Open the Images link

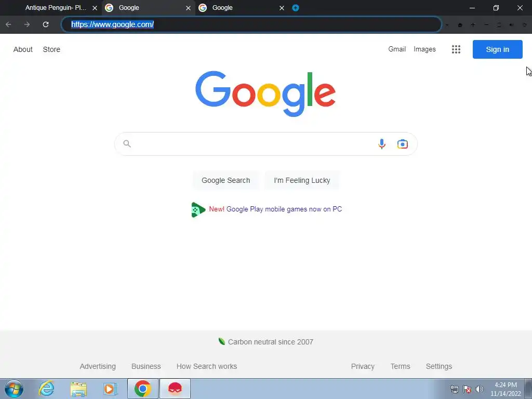coord(424,49)
